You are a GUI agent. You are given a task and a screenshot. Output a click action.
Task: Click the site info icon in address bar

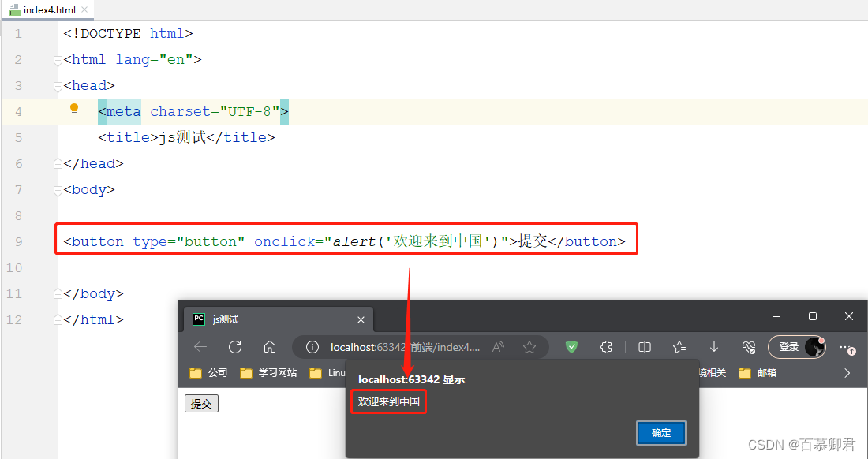pos(312,347)
